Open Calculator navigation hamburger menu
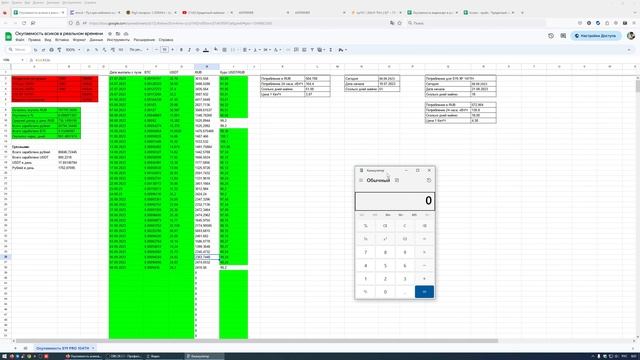640x360 pixels. click(361, 180)
